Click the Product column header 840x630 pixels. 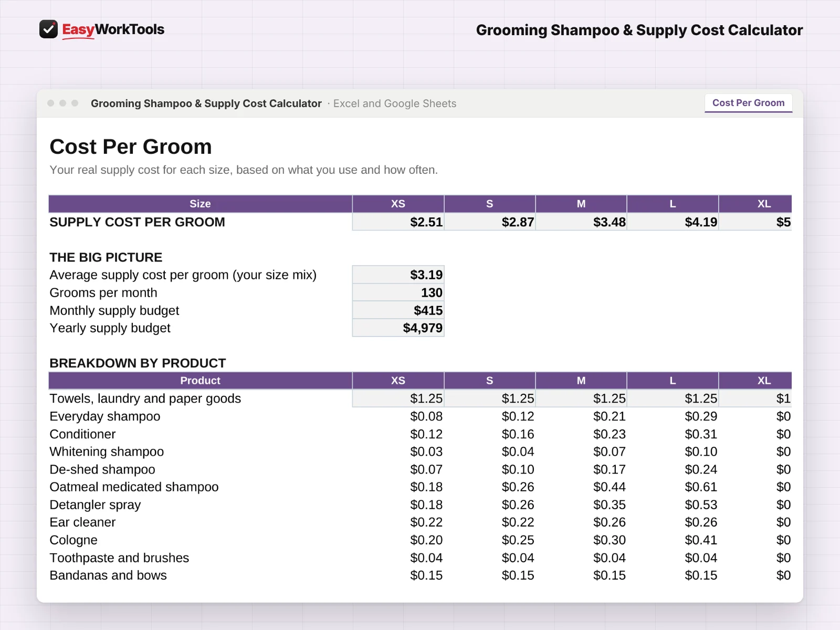click(200, 381)
